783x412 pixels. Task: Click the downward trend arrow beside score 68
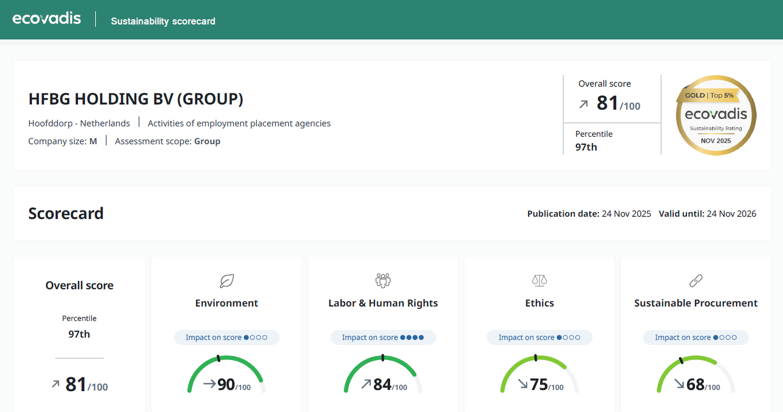click(679, 384)
